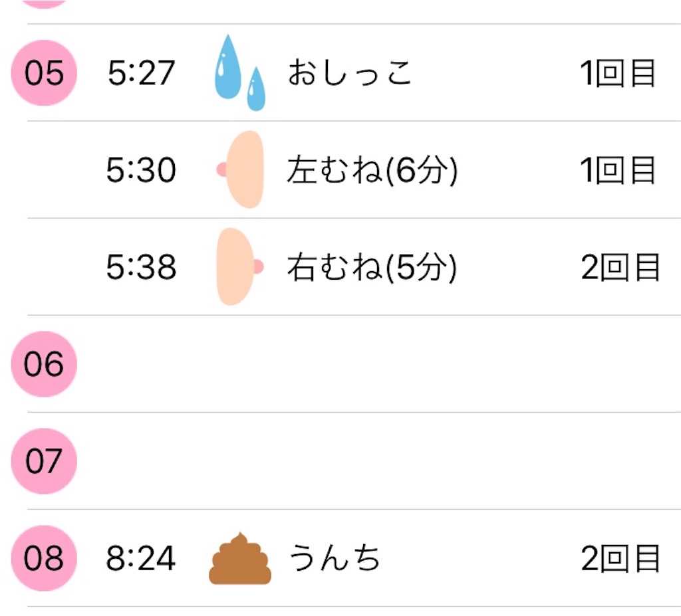681x616 pixels.
Task: Open the うんち record at 8:24
Action: tap(336, 560)
